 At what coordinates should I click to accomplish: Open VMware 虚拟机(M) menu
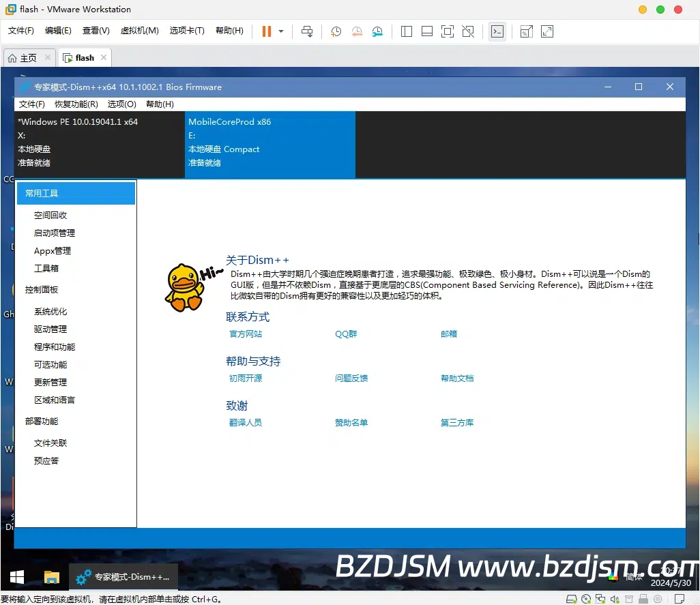(x=140, y=30)
